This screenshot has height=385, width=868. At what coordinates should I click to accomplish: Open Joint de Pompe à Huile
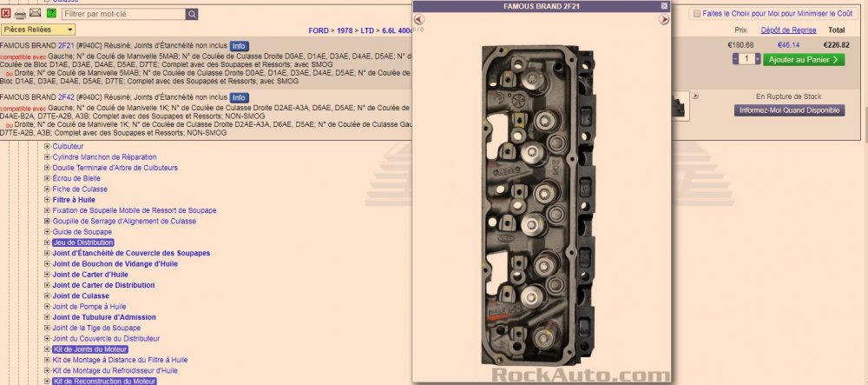89,306
